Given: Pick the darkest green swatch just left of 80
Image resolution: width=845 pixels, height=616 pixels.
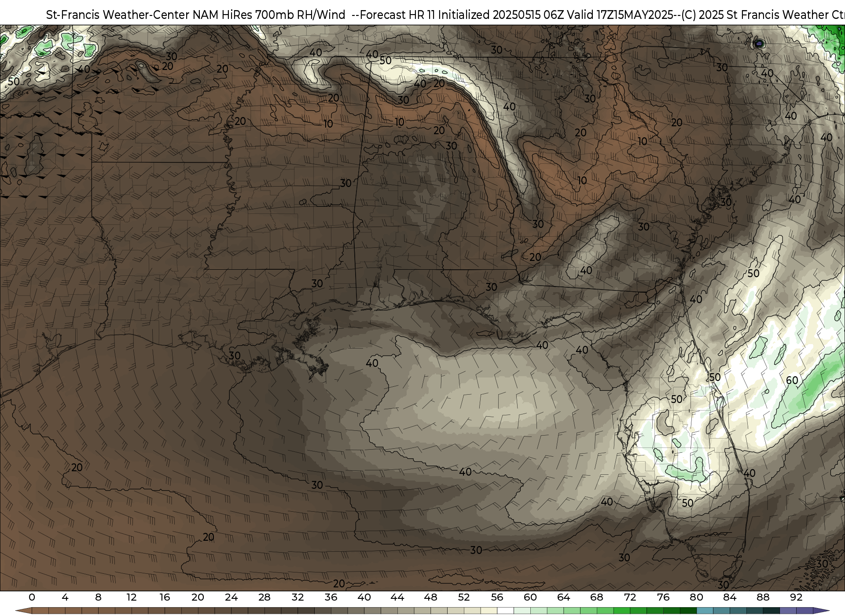Looking at the screenshot, I should [x=688, y=611].
